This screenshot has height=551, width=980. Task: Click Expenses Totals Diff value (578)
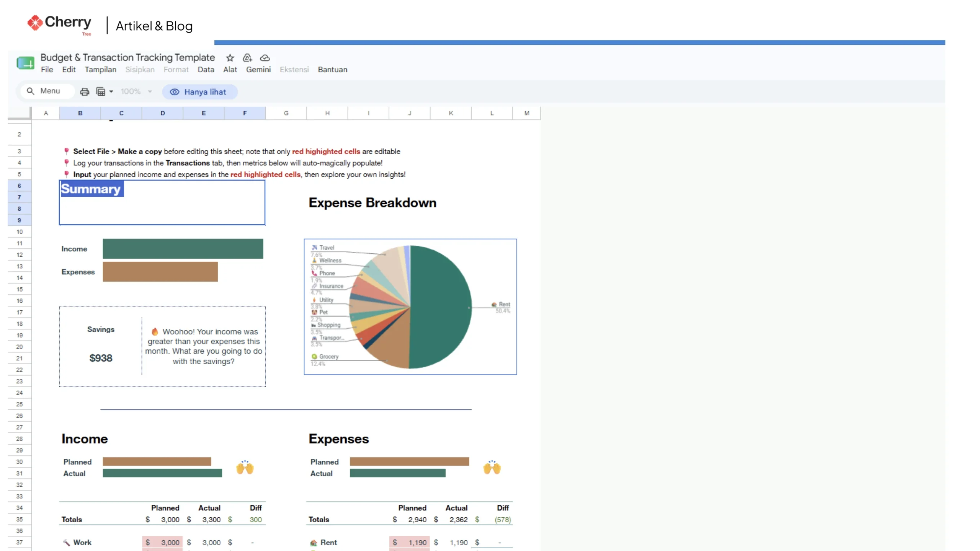click(503, 520)
